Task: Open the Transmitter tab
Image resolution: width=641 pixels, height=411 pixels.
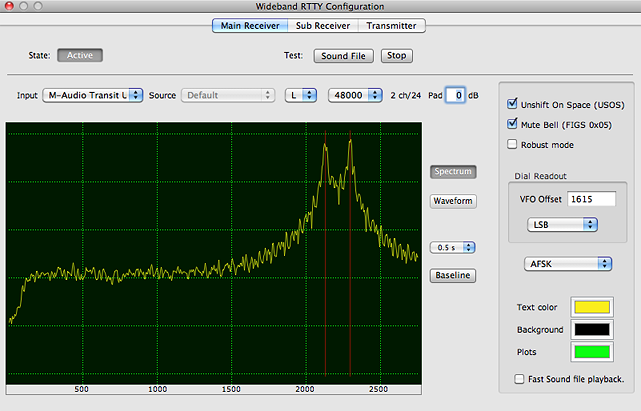Action: tap(391, 26)
